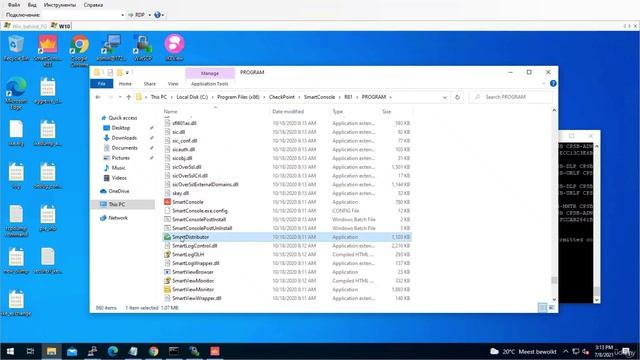
Task: Open the Подключение connection combo box dropdown
Action: pyautogui.click(x=122, y=15)
